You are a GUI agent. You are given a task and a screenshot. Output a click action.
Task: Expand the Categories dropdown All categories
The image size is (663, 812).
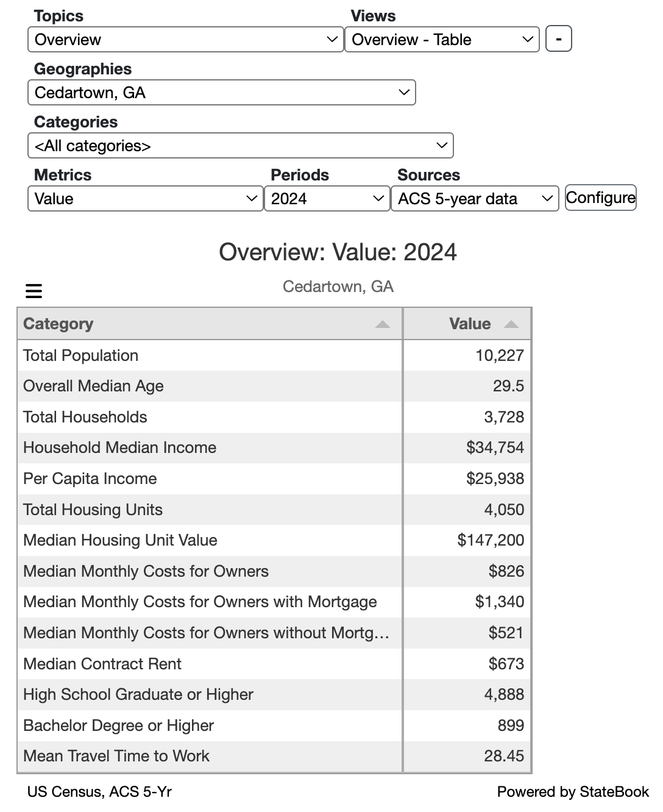241,146
